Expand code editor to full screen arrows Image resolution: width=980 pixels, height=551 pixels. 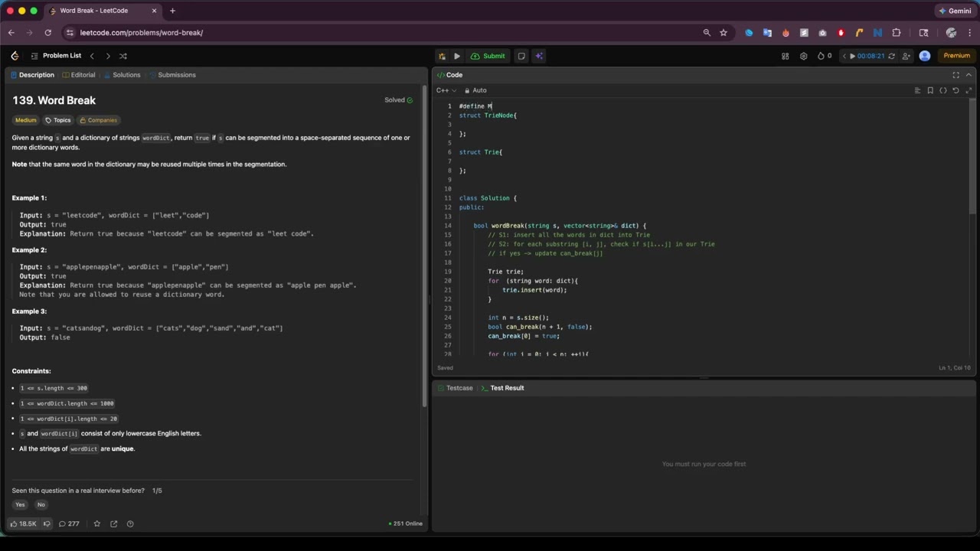(x=969, y=90)
